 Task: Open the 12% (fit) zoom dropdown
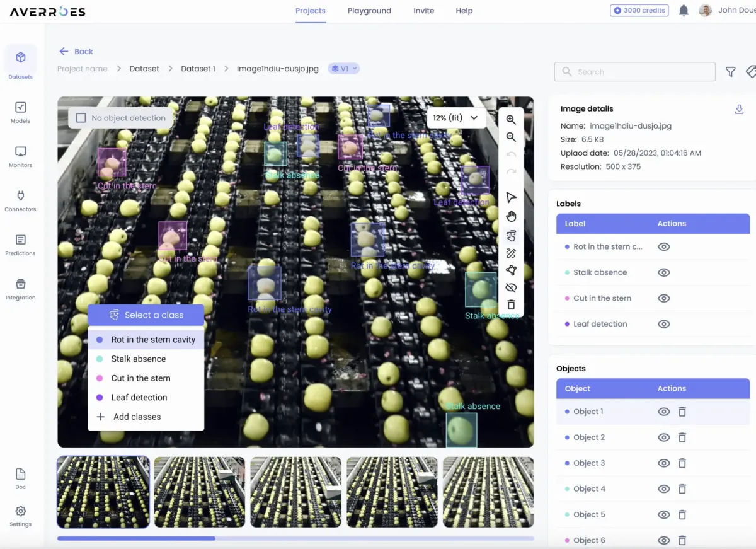point(456,118)
